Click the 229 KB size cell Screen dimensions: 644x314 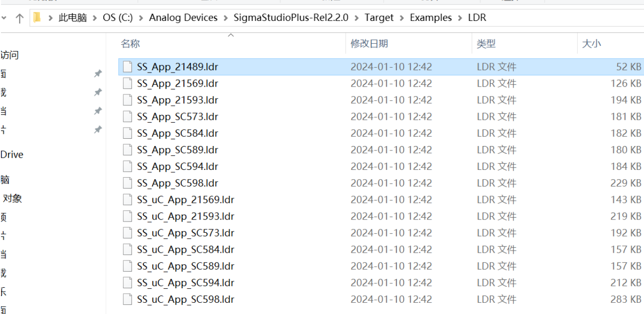pos(626,183)
